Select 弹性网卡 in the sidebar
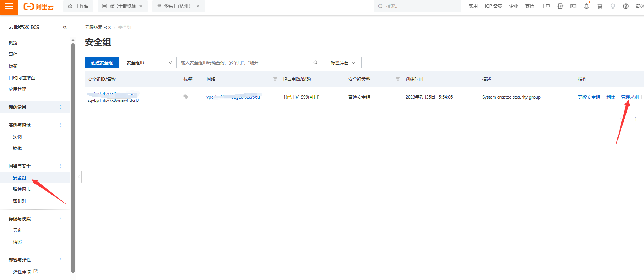 (x=22, y=189)
